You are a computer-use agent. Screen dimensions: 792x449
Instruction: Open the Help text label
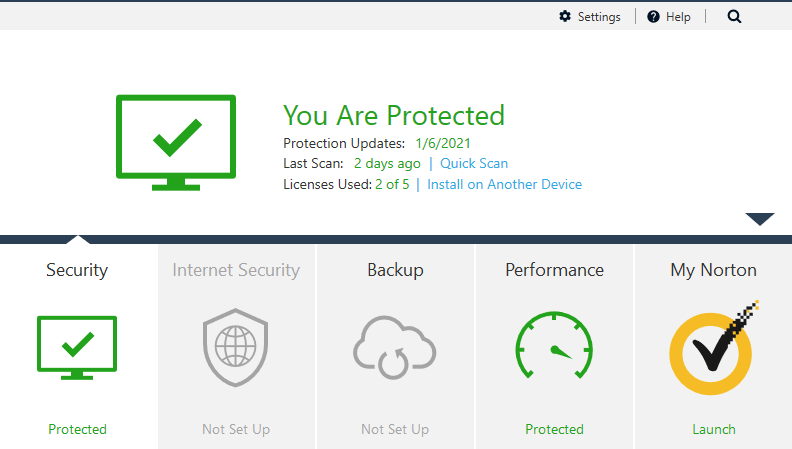[678, 17]
